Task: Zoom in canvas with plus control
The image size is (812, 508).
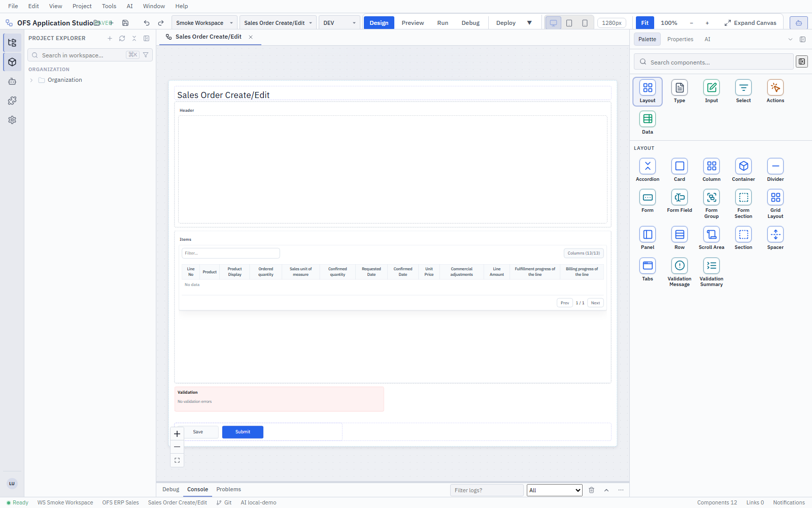Action: coord(177,434)
